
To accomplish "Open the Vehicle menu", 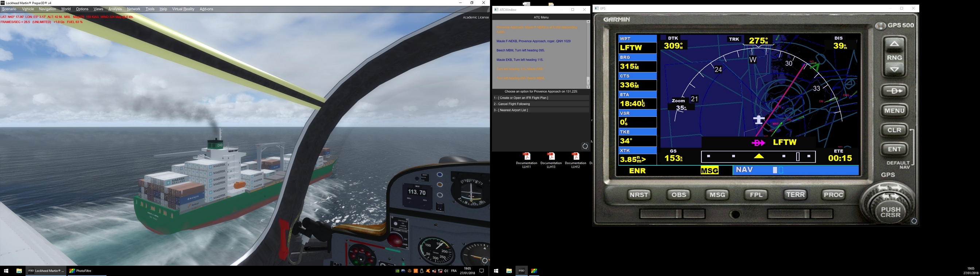I will [28, 9].
